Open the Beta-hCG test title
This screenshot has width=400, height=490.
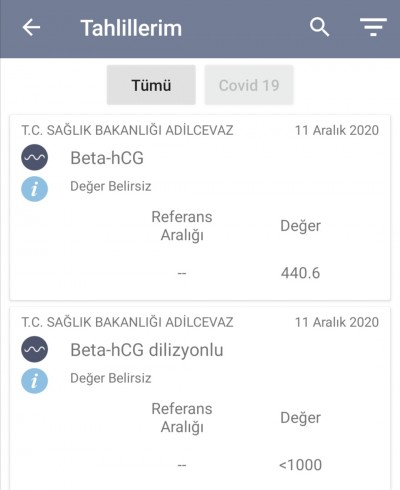click(107, 158)
